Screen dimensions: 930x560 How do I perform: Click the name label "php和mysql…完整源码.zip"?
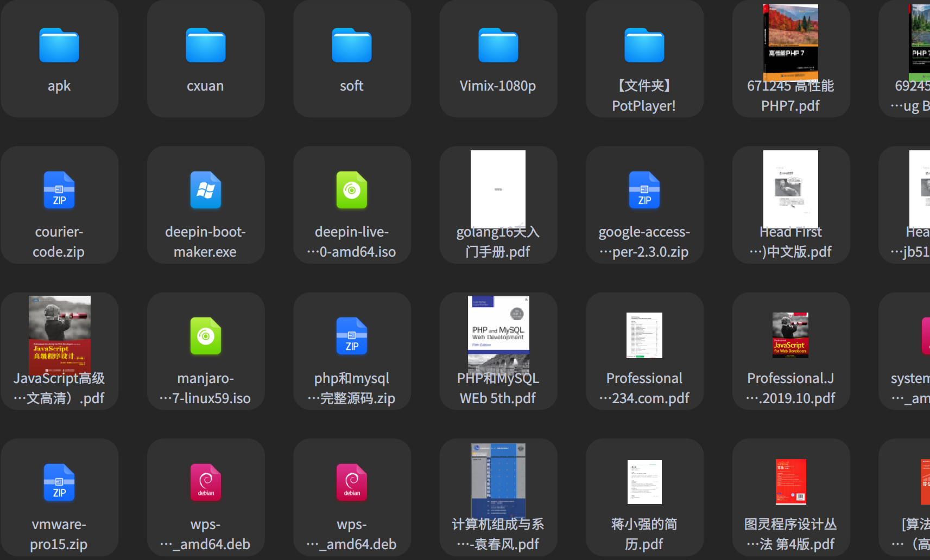coord(352,388)
